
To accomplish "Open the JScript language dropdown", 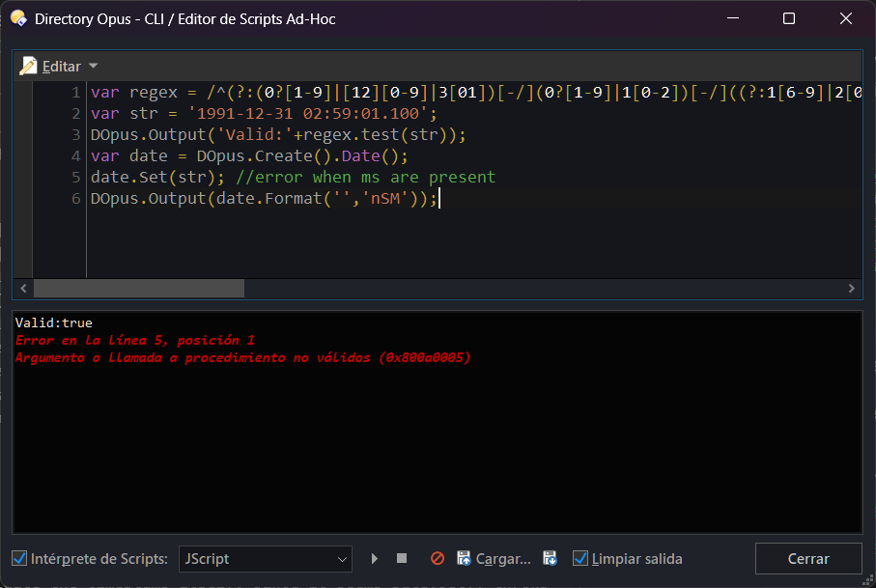I will [x=266, y=559].
